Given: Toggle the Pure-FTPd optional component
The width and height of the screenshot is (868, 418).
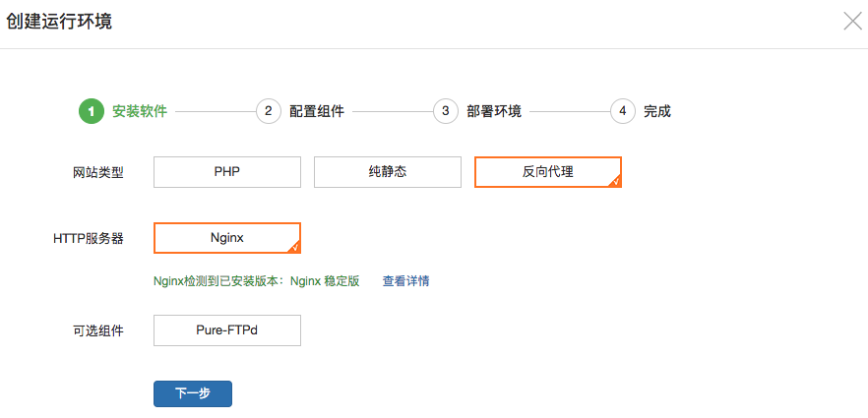Looking at the screenshot, I should point(227,330).
